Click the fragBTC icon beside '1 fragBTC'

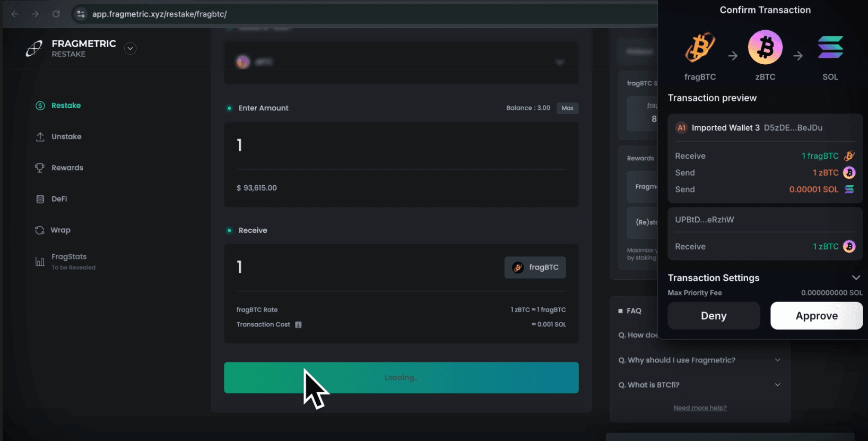[849, 156]
